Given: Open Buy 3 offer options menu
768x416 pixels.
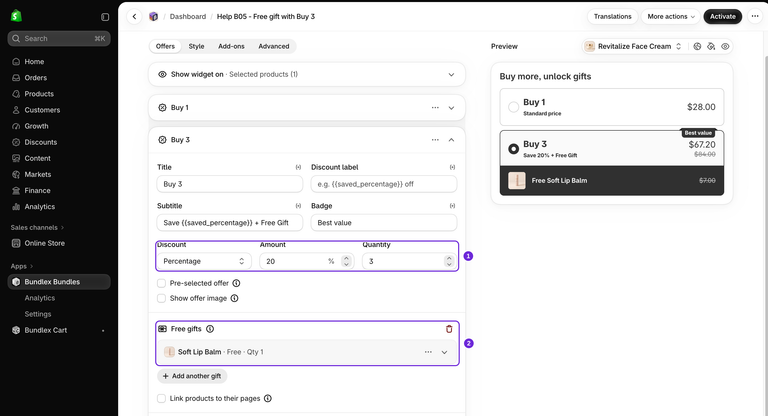Looking at the screenshot, I should [435, 140].
